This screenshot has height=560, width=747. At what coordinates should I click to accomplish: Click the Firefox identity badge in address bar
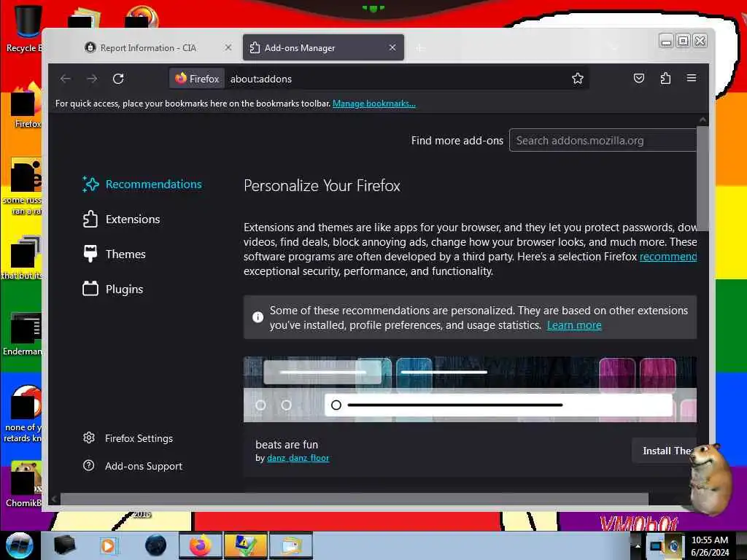(197, 79)
